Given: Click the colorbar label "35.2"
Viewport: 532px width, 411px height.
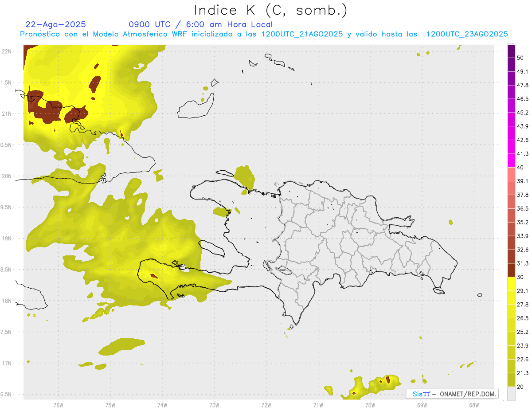Looking at the screenshot, I should click(x=523, y=222).
